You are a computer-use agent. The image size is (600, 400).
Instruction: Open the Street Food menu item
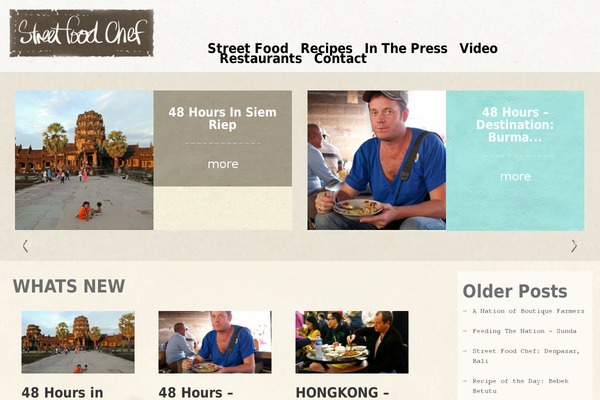248,48
